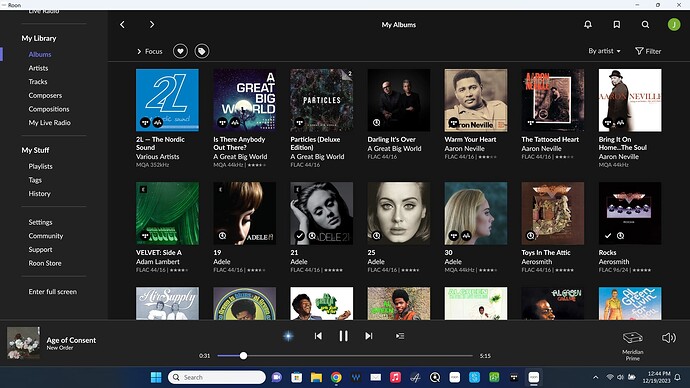690x388 pixels.
Task: Click the Wi-Fi network tray icon
Action: [x=610, y=377]
